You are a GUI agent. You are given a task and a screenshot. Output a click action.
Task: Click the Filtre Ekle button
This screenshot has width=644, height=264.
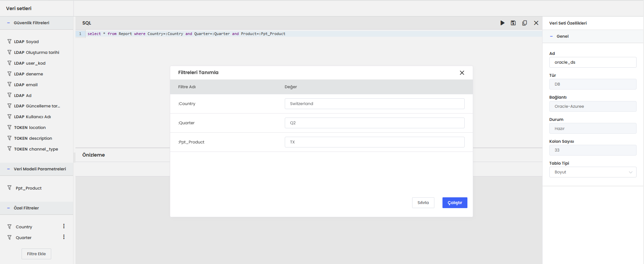(36, 254)
